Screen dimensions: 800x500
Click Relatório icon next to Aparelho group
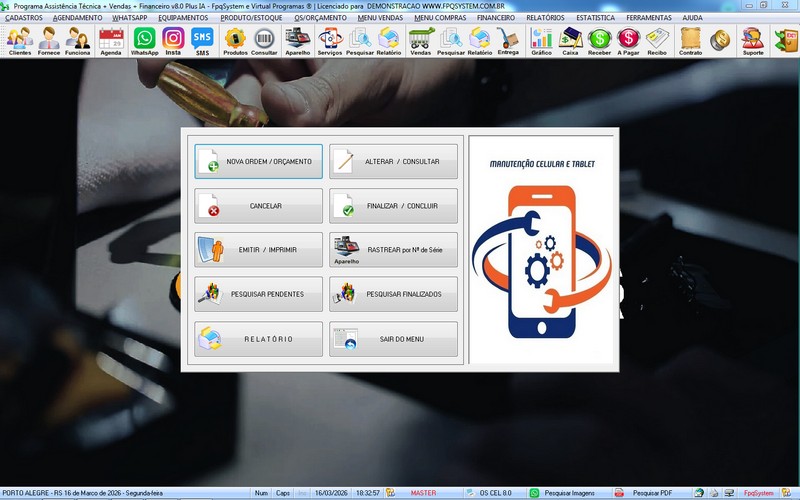(x=389, y=41)
